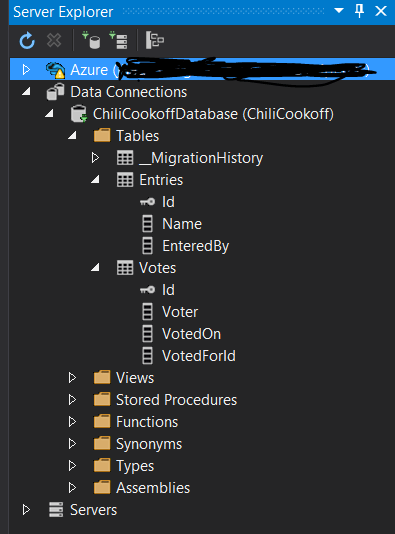Click the Auto Hide pin icon
Screen dimensions: 395x534
359,11
